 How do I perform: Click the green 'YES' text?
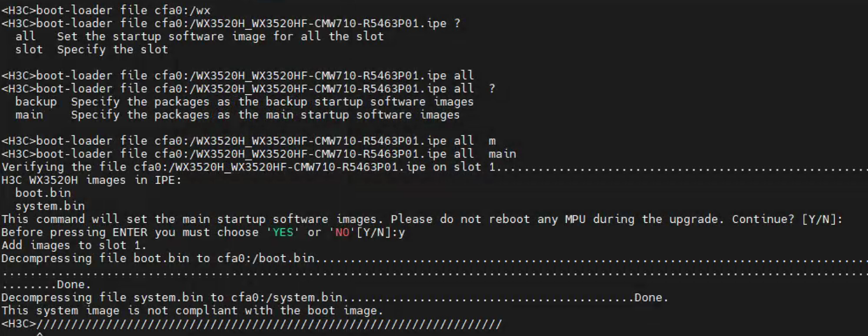click(x=283, y=232)
